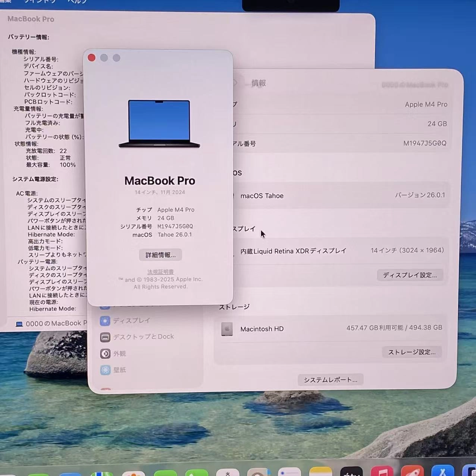This screenshot has height=476, width=476.
Task: Click the 低電力モード: line
Action: tap(45, 248)
